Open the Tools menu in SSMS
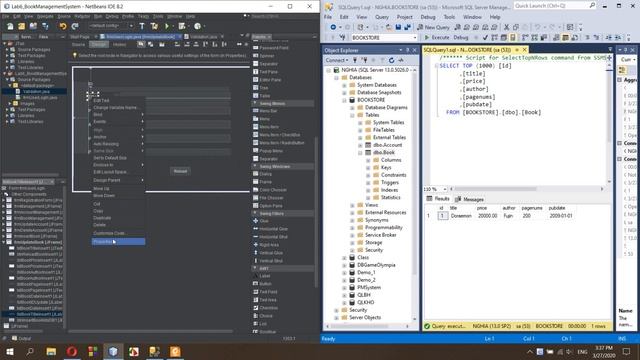The image size is (640, 360). tap(449, 17)
